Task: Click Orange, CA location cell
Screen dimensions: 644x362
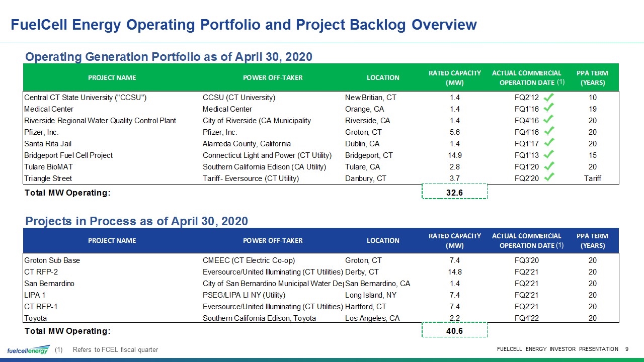Action: 364,109
